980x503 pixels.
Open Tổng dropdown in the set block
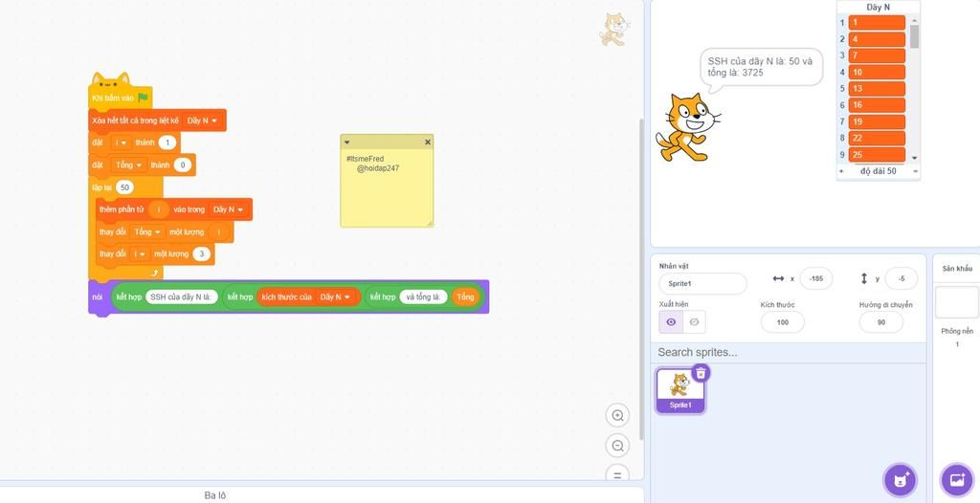coord(127,165)
